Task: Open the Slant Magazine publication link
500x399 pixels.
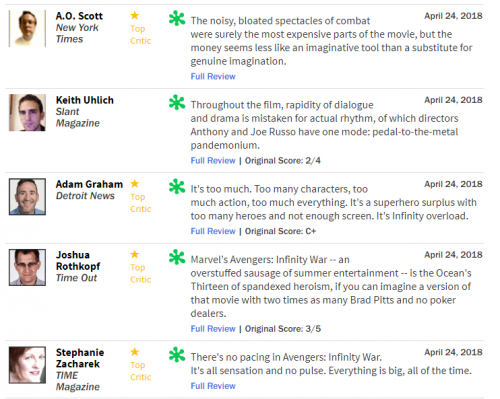Action: click(78, 117)
